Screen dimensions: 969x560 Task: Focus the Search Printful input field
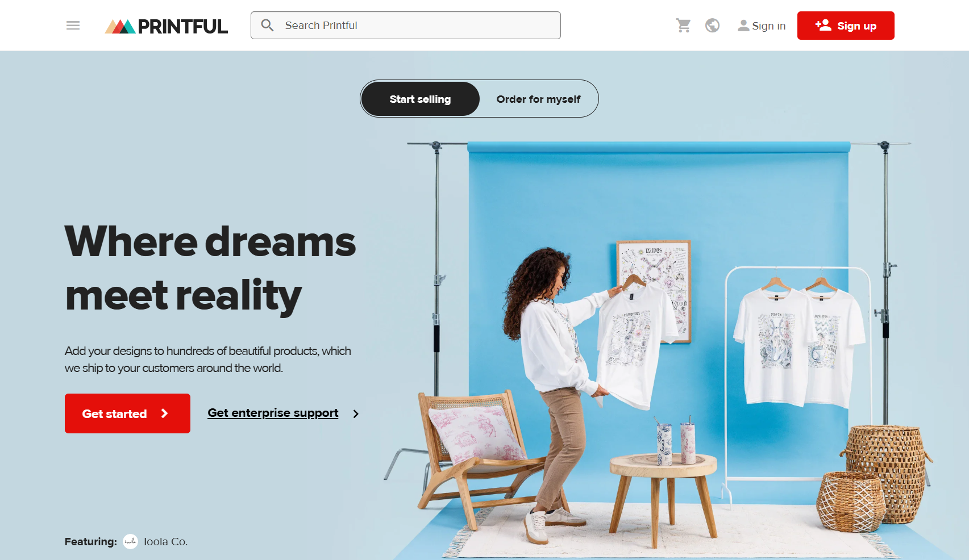point(406,26)
